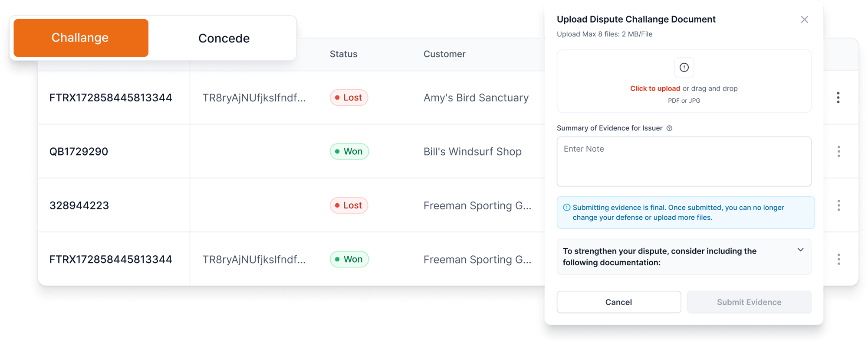Click Won status badge for Bill's Windsurf Shop
This screenshot has height=345, width=868.
coord(349,151)
